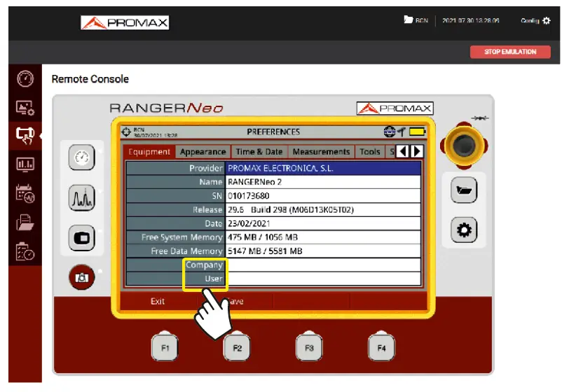The width and height of the screenshot is (576, 392).
Task: Switch to the Time & Date tab
Action: [259, 152]
